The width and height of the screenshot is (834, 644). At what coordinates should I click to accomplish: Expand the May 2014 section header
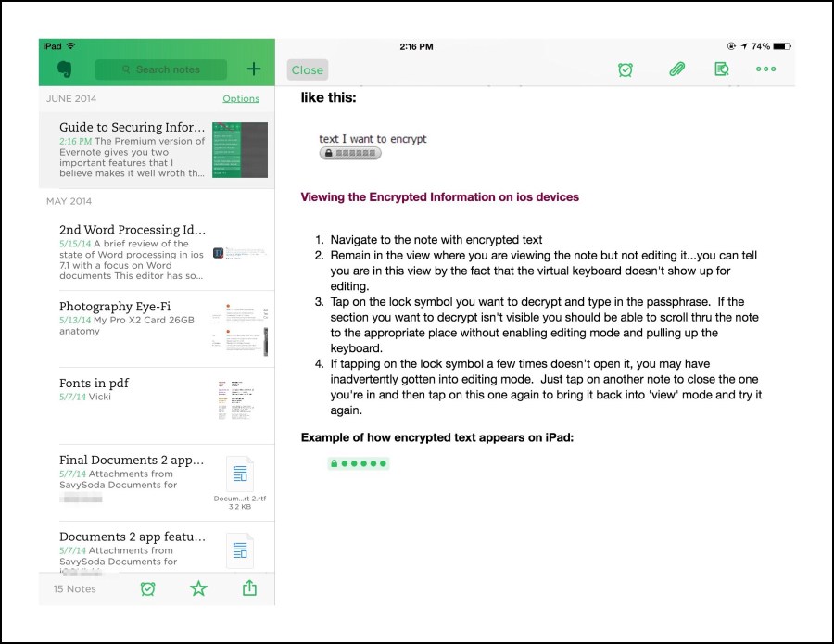[69, 201]
